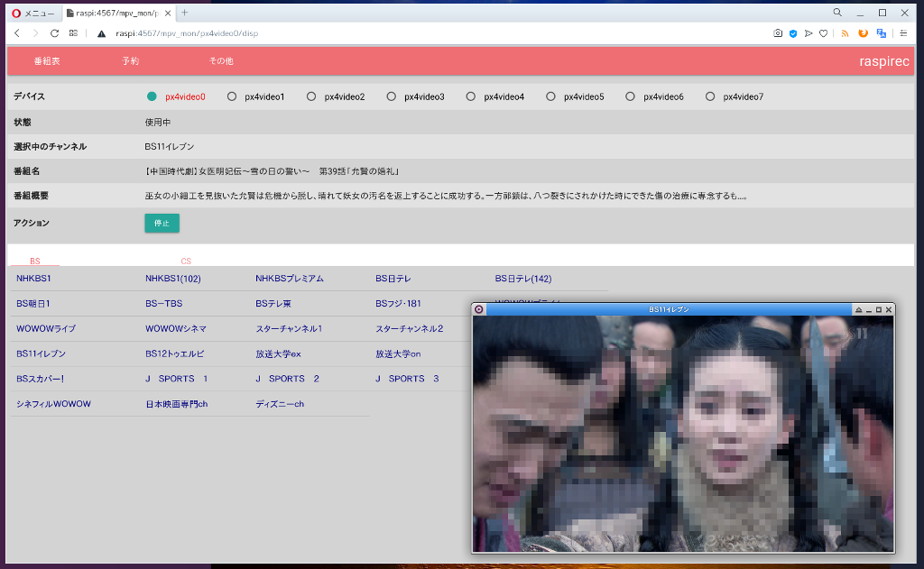Switch to the CS channel tab
The height and width of the screenshot is (569, 924).
[x=186, y=261]
